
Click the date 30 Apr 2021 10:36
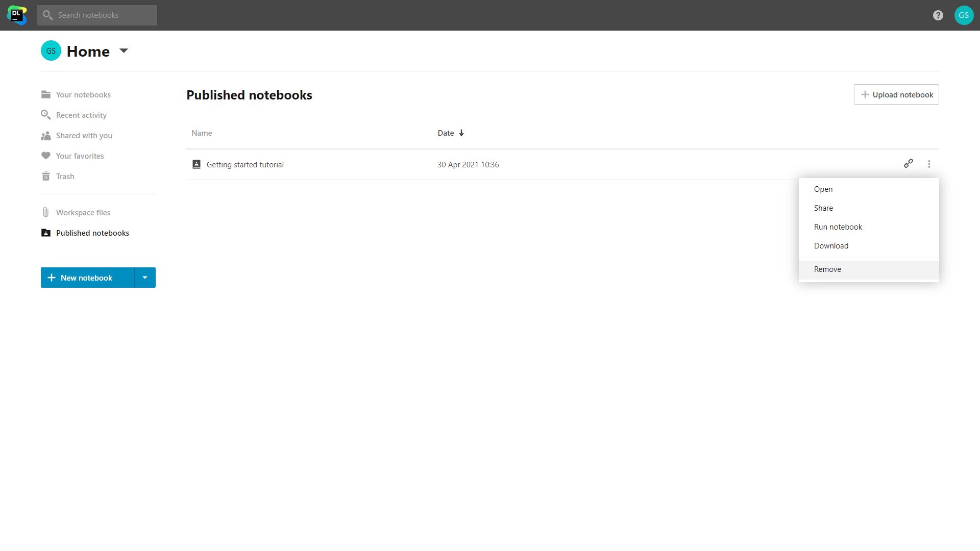point(468,164)
